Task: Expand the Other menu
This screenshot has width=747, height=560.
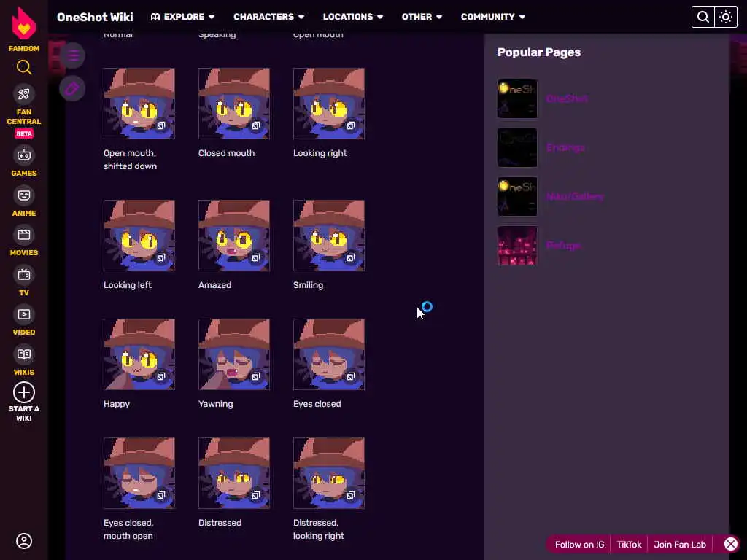Action: tap(422, 17)
